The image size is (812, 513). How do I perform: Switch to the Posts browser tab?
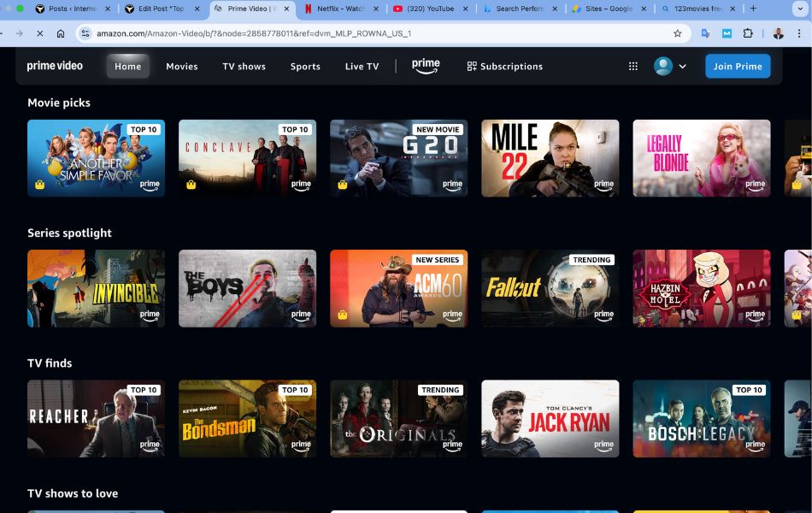[x=72, y=9]
